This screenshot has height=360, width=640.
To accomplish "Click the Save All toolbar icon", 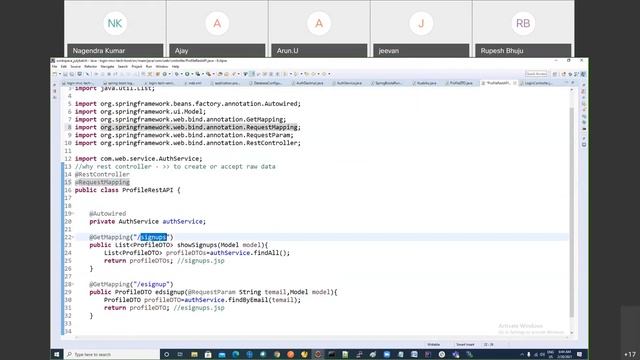I will point(72,74).
